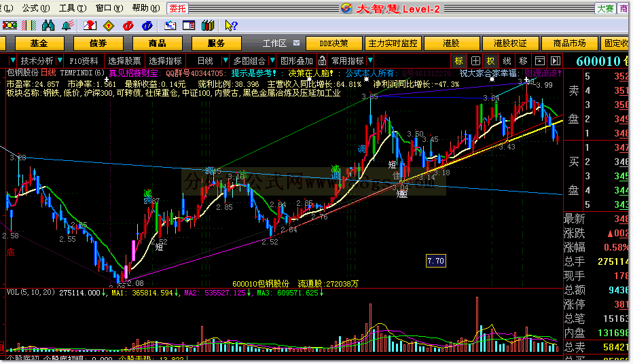The height and width of the screenshot is (364, 633).
Task: Toggle the 标 annotation button
Action: (459, 61)
